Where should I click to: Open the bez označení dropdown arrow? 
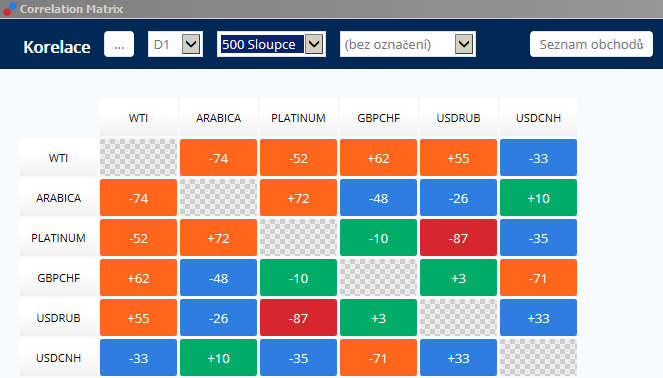(464, 44)
